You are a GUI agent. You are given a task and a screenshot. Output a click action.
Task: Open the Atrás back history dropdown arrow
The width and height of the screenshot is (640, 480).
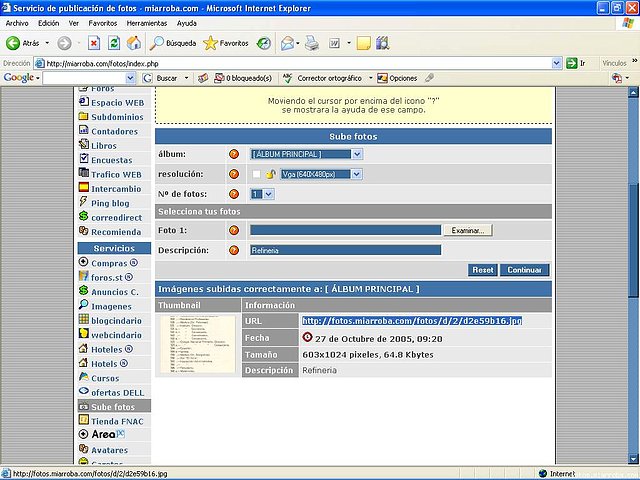click(x=47, y=43)
